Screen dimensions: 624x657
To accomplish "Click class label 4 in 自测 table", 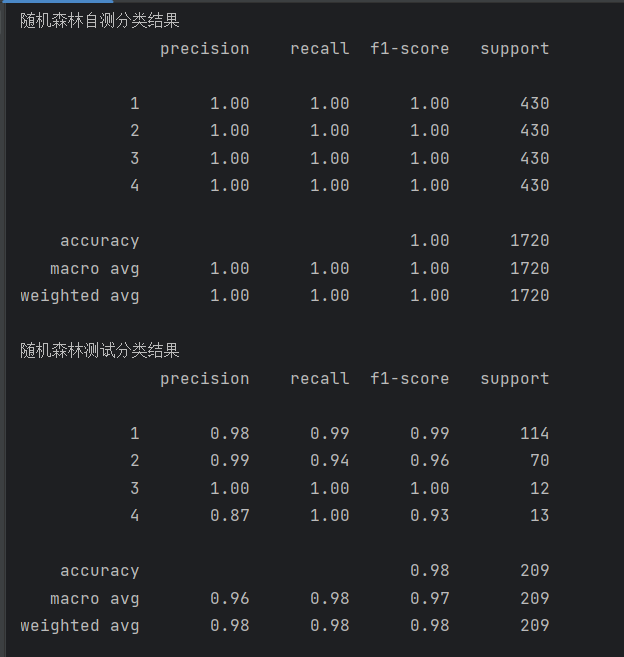I will [135, 186].
